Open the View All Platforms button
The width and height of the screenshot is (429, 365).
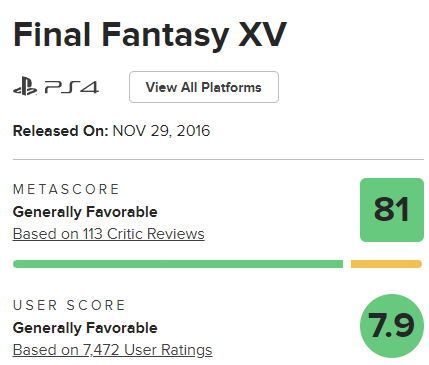(204, 87)
